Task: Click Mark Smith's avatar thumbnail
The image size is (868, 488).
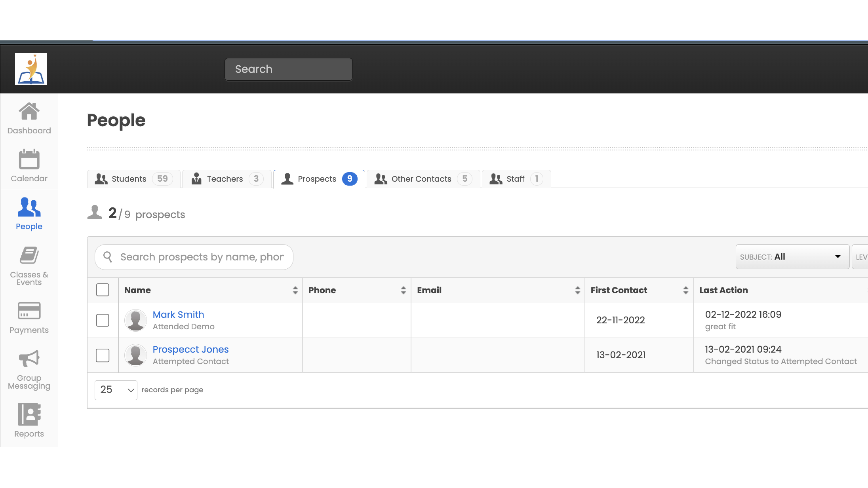Action: click(x=135, y=320)
